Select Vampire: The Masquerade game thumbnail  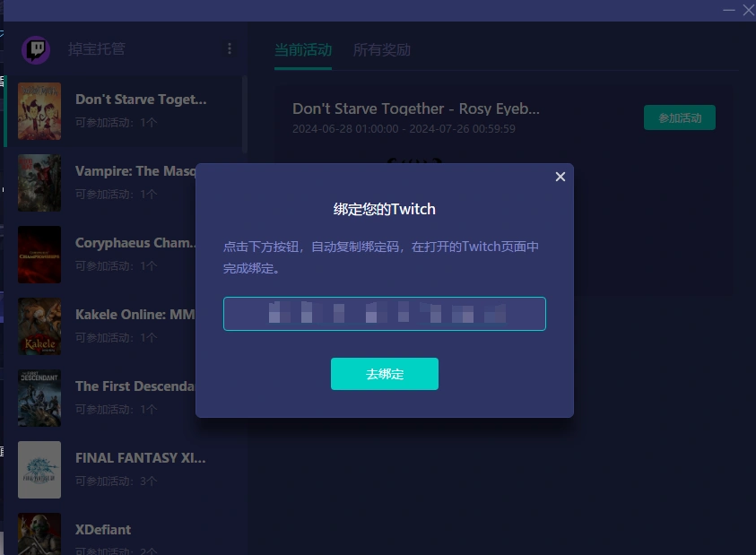(39, 183)
